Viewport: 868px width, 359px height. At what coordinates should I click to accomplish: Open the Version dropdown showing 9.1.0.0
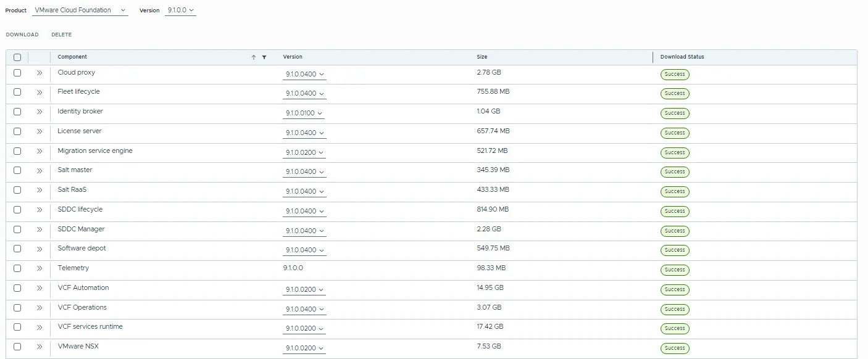181,10
